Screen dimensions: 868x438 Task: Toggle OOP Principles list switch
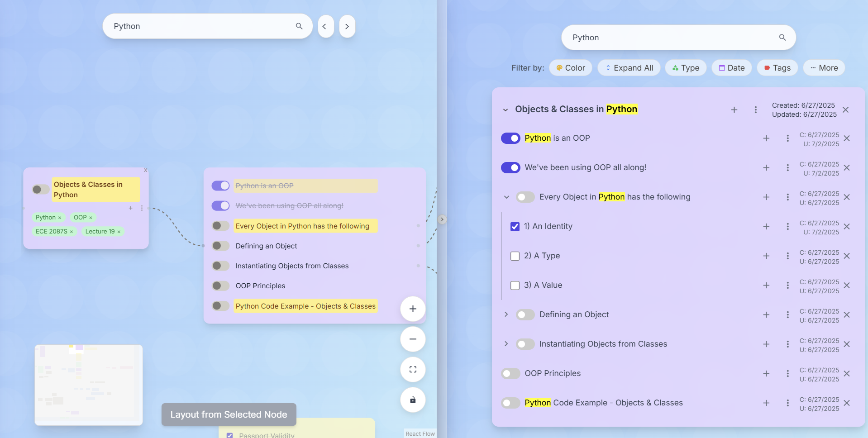tap(510, 373)
